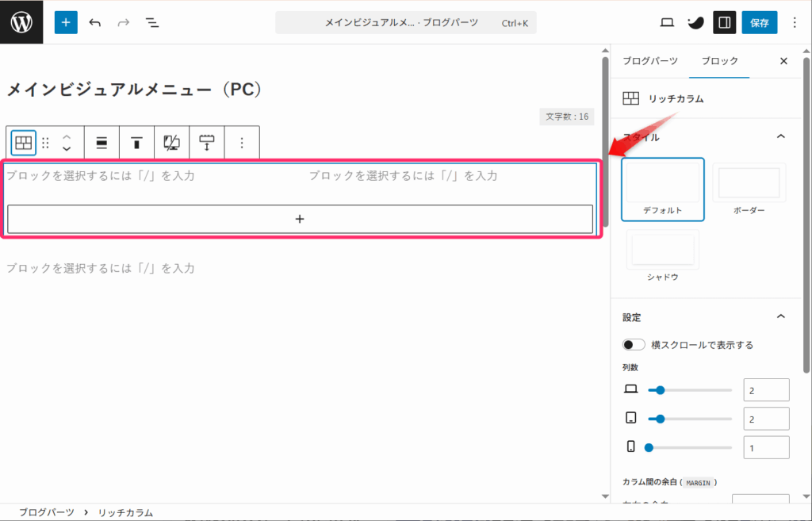This screenshot has height=521, width=812.
Task: Click mobile column number field
Action: 766,447
